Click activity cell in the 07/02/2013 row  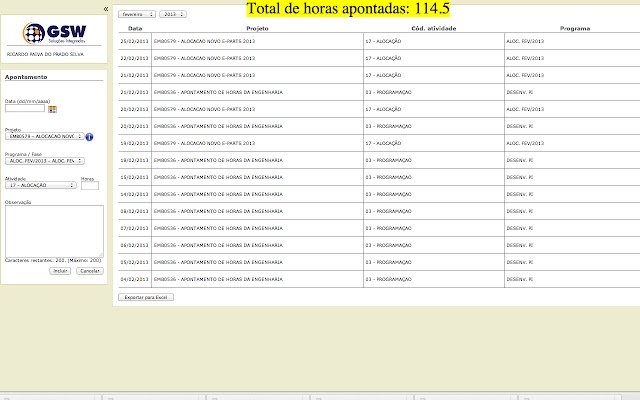point(434,228)
